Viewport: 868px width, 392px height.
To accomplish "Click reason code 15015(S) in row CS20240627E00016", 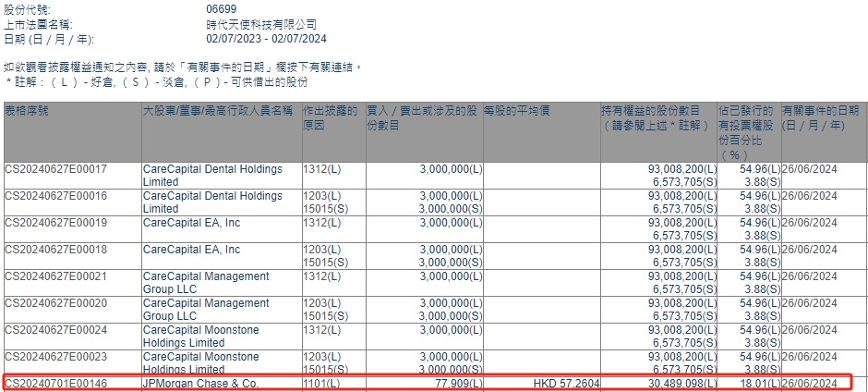I will [325, 208].
